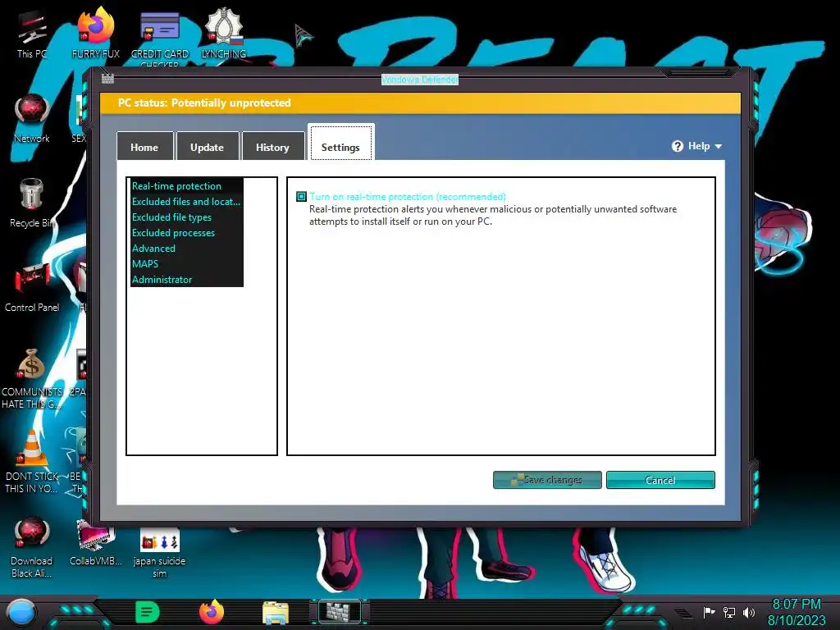This screenshot has height=630, width=840.
Task: Expand the Help dropdown arrow
Action: (x=719, y=146)
